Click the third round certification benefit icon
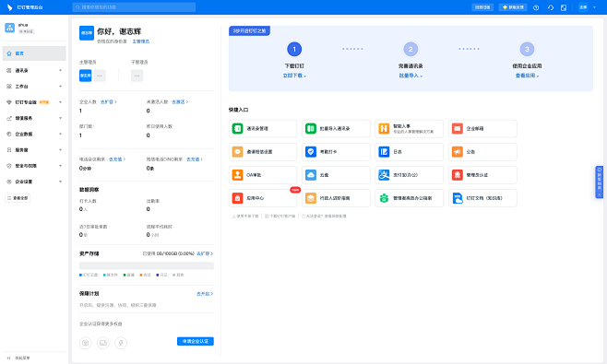Screen dimensions: 607x364 121,343
